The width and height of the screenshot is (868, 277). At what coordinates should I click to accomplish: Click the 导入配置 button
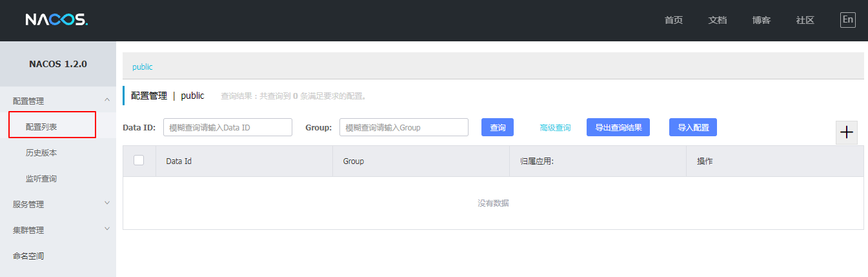692,127
